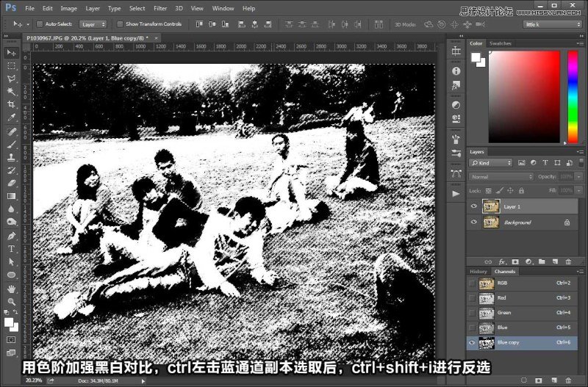Screen dimensions: 588x387
Task: Show the Blue channel visibility box
Action: (x=472, y=328)
